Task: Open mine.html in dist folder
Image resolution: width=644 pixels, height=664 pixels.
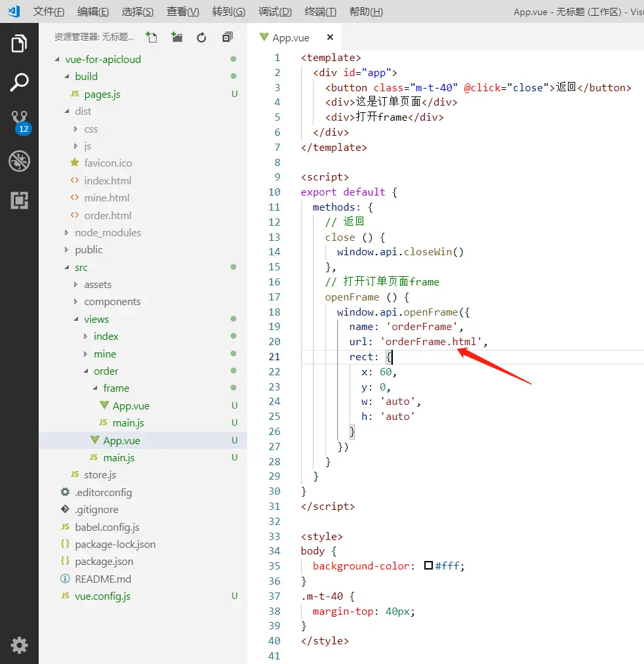Action: pyautogui.click(x=107, y=197)
